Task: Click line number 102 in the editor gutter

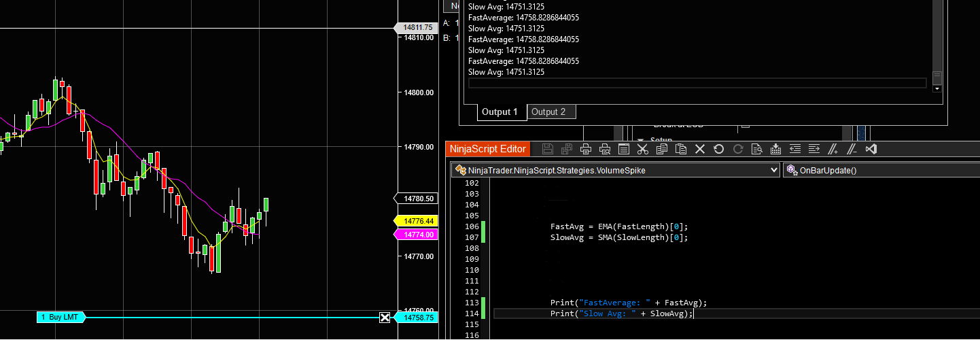Action: [471, 183]
